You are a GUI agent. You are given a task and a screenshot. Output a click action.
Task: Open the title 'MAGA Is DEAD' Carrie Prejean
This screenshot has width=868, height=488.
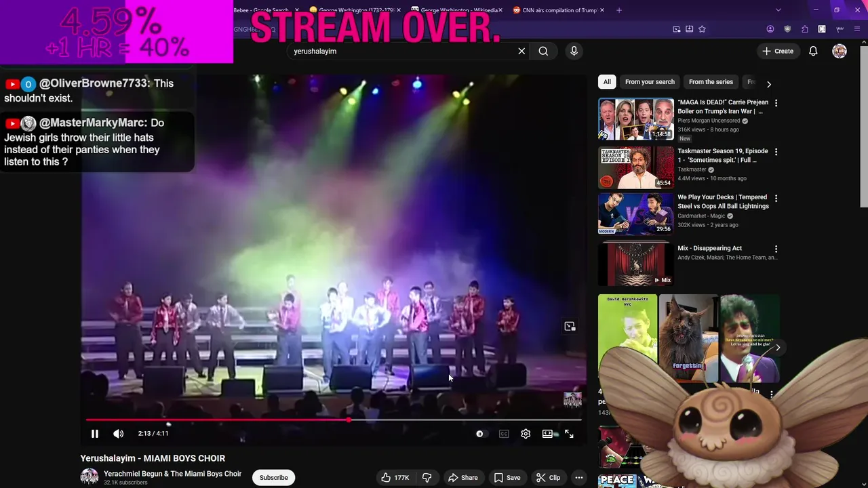[723, 106]
